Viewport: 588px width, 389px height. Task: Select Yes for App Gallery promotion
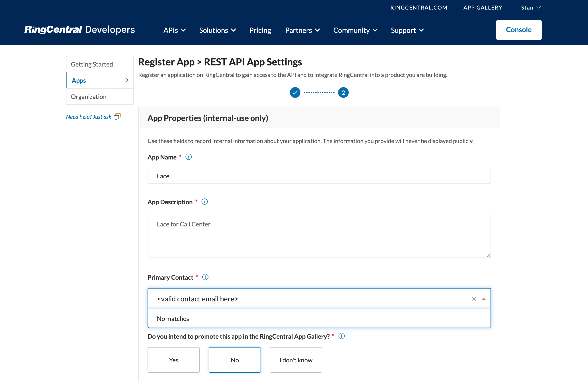coord(173,360)
